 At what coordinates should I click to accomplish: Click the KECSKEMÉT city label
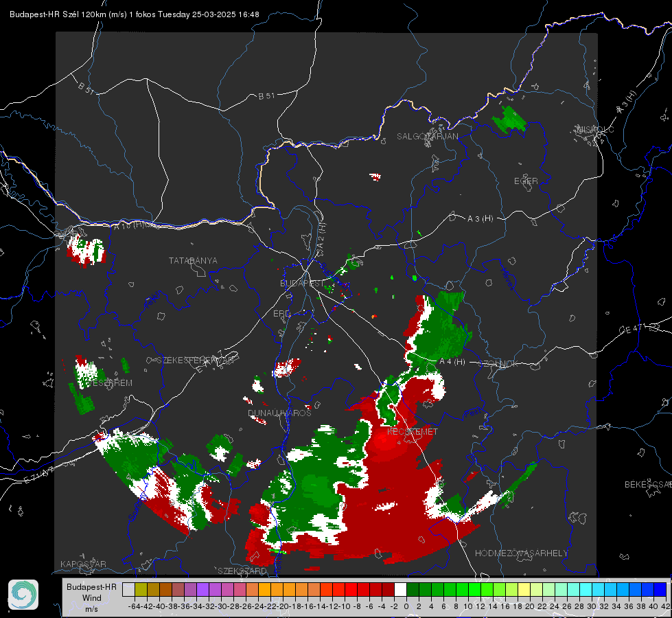tap(413, 432)
